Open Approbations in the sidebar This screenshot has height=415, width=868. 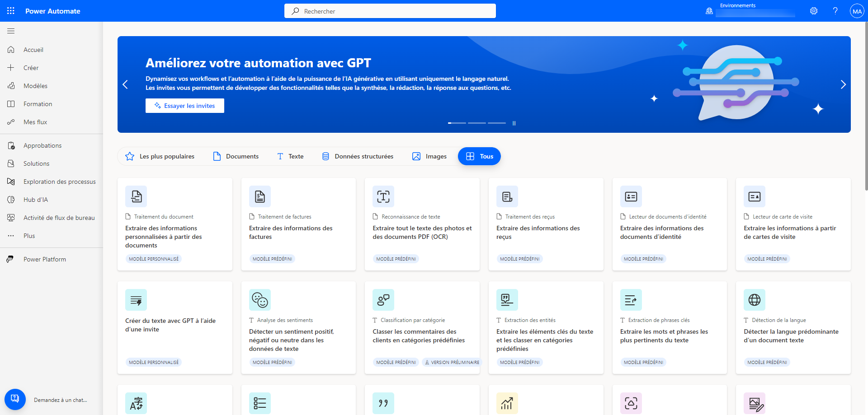pyautogui.click(x=52, y=145)
